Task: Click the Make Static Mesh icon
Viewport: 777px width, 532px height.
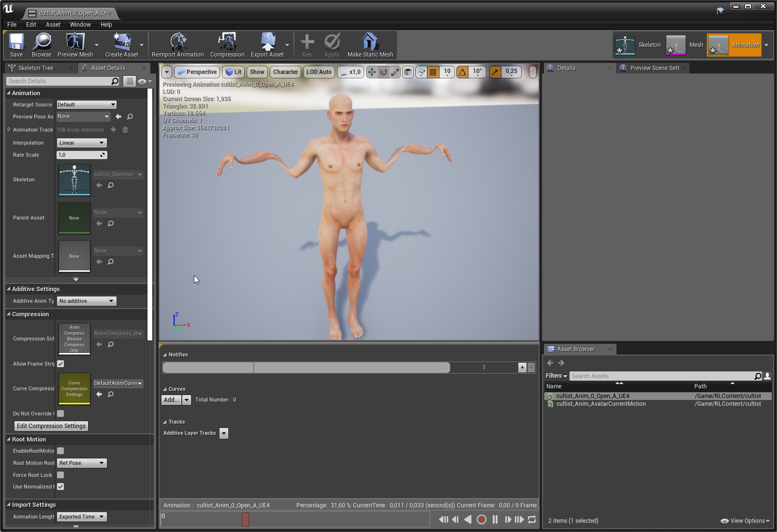Action: coord(370,45)
